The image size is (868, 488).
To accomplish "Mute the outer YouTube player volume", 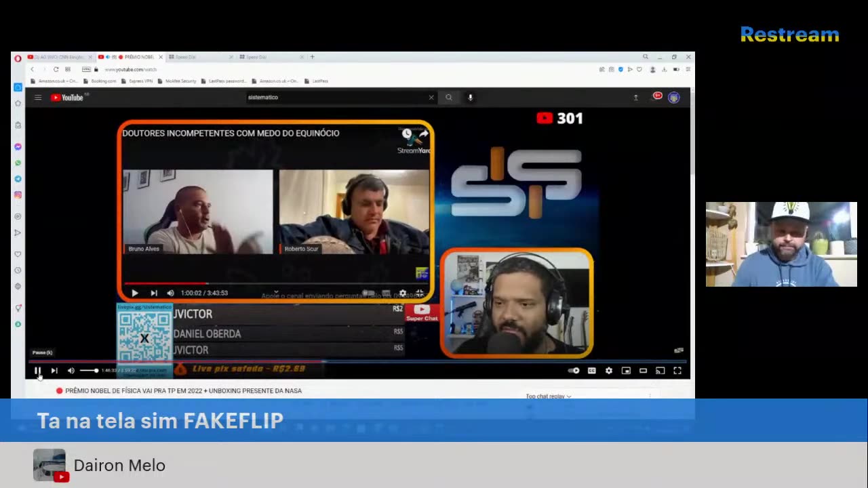I will click(71, 371).
